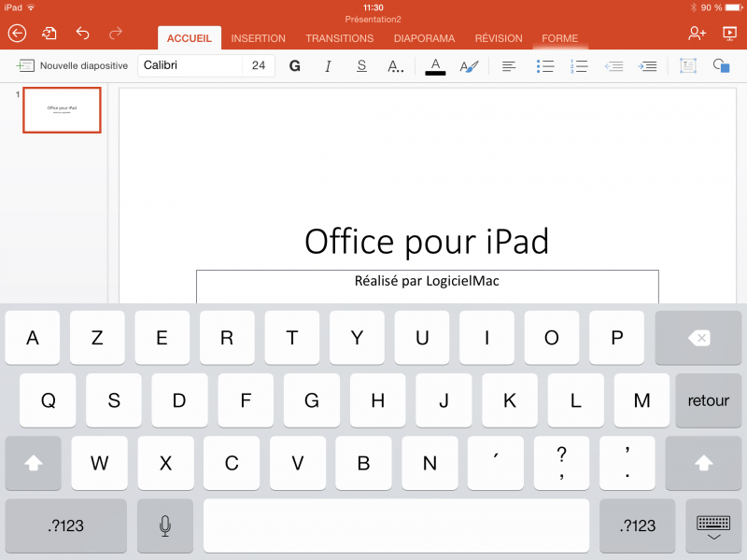Switch to the INSERTION tab
The height and width of the screenshot is (560, 747).
[259, 38]
